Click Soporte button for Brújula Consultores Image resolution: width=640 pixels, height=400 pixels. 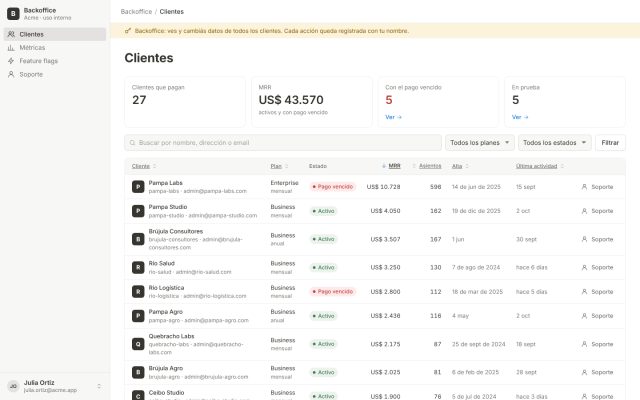tap(598, 239)
